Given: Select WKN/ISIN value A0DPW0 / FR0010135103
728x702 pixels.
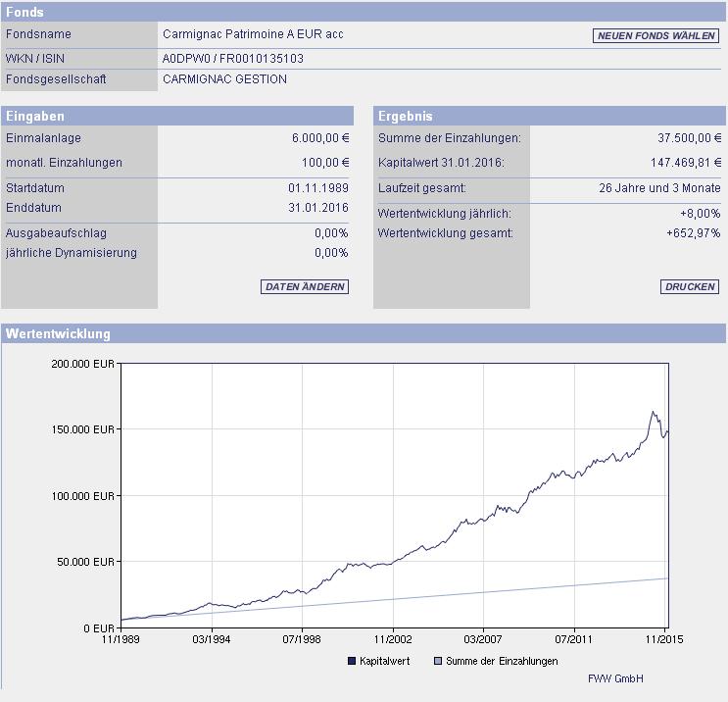Looking at the screenshot, I should [x=232, y=59].
